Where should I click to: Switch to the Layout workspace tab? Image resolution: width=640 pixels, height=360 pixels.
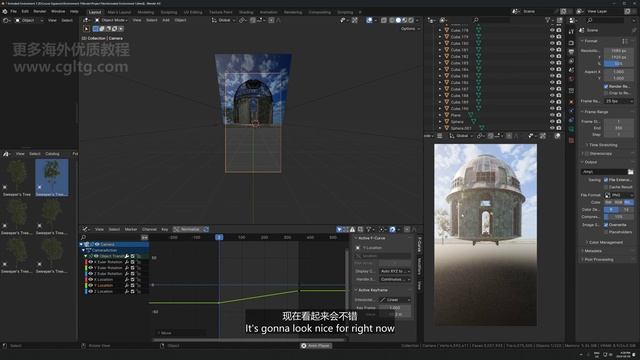[95, 12]
